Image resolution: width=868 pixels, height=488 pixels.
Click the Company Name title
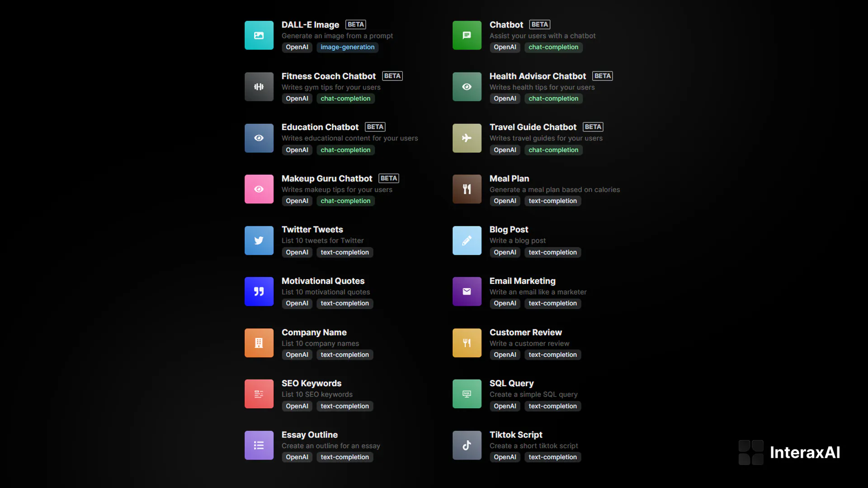[314, 333]
